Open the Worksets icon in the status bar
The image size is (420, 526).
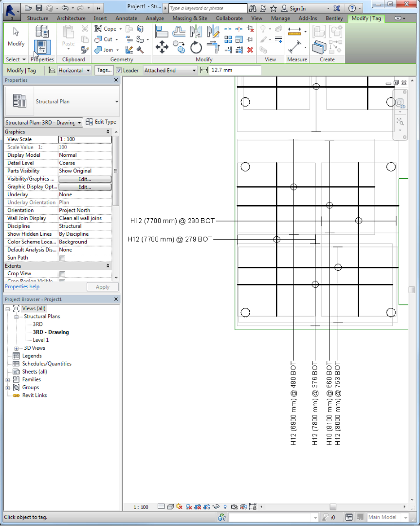click(221, 517)
